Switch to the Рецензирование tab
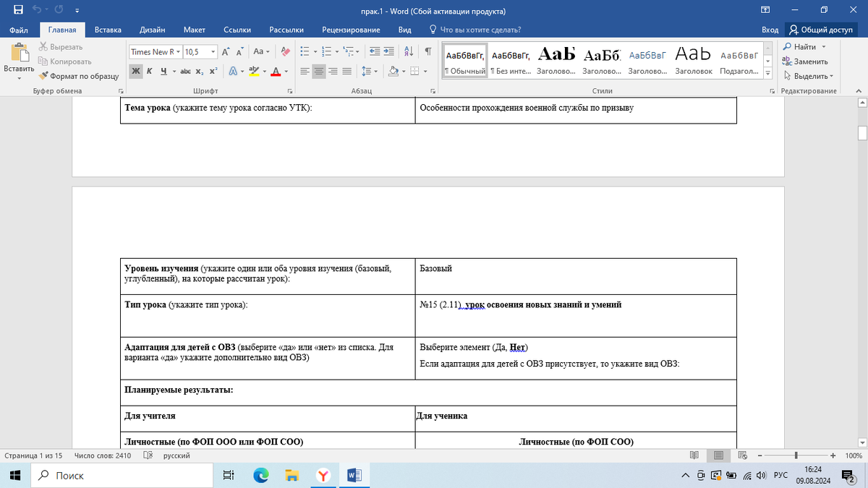Viewport: 868px width, 488px height. (351, 30)
